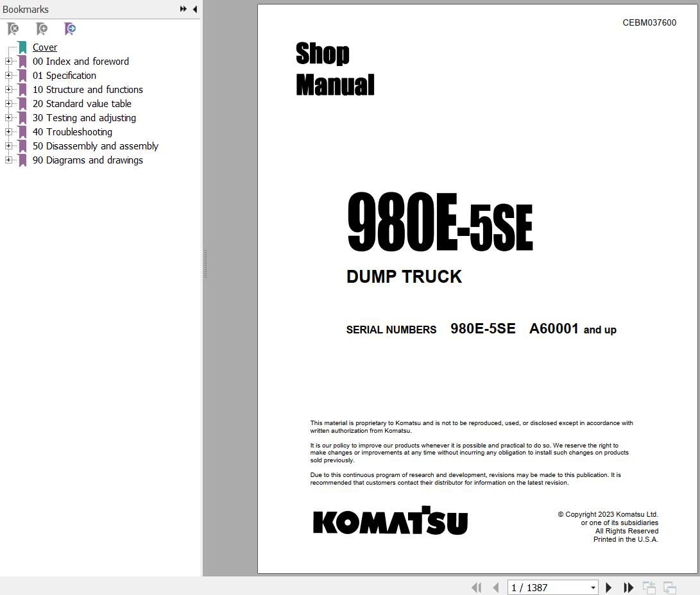
Task: Click the delete bookmark icon
Action: pyautogui.click(x=13, y=29)
